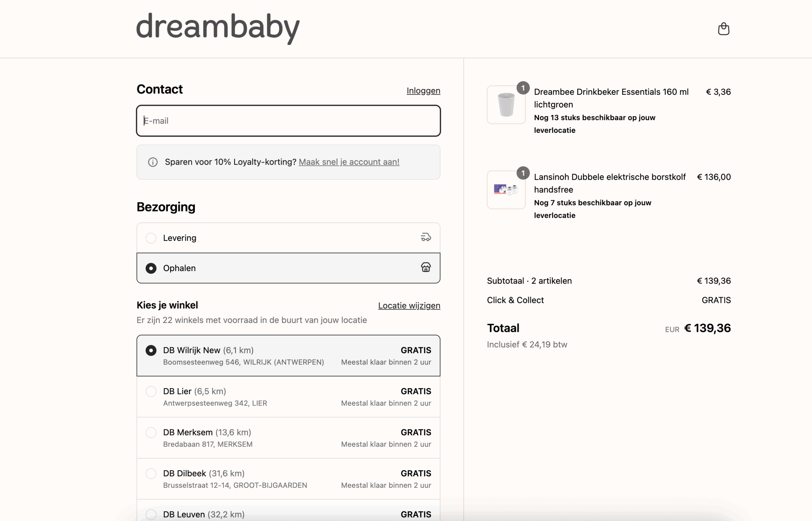Open the Lansinoh borstkolf product thumbnail
The height and width of the screenshot is (521, 812).
506,190
